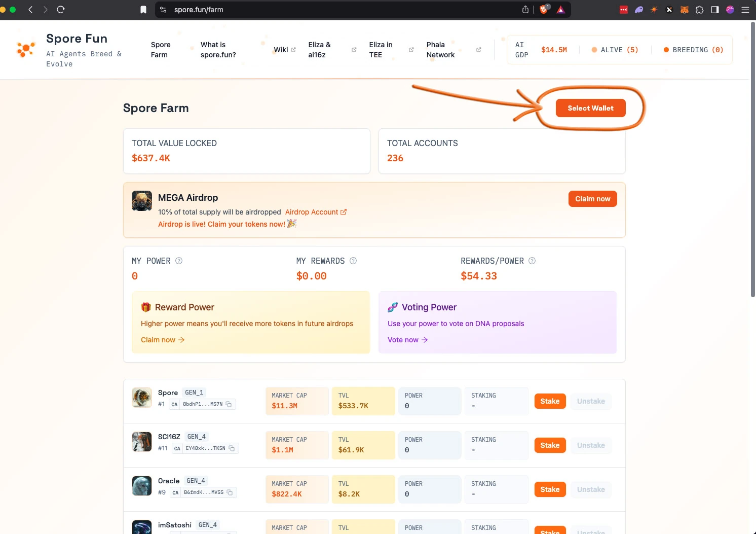Click the MEGA Airdrop avatar image
Viewport: 756px width, 534px height.
pyautogui.click(x=142, y=201)
